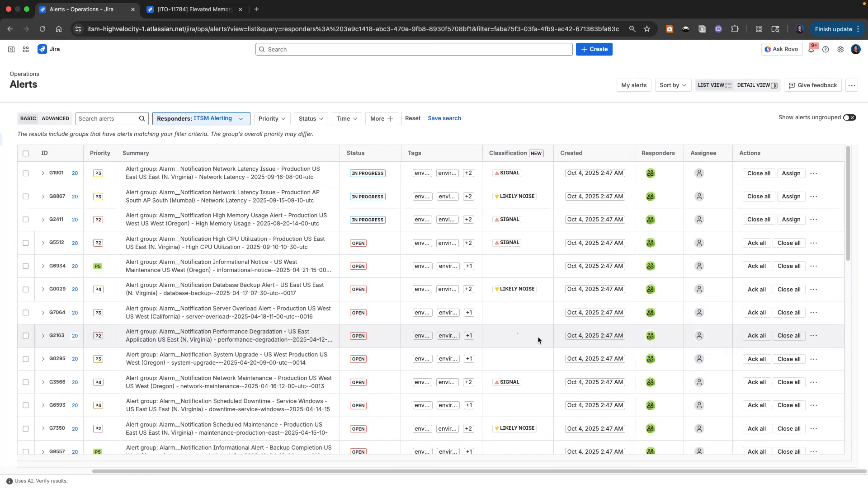
Task: Open the Priority filter dropdown
Action: pos(272,118)
